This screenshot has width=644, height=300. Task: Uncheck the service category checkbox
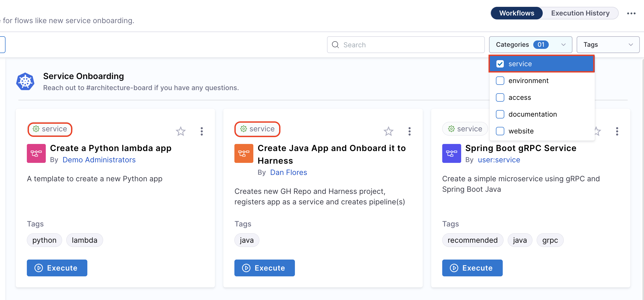(500, 64)
